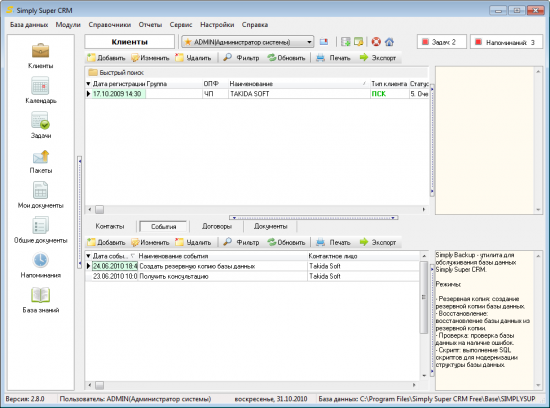Open the База данных menu
This screenshot has width=550, height=408.
[x=29, y=25]
